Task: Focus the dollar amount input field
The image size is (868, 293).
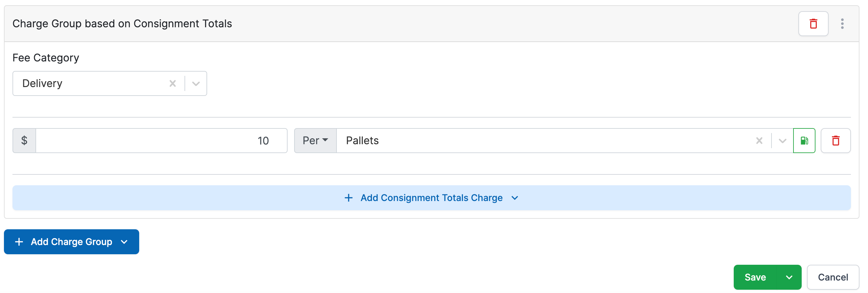Action: click(161, 141)
